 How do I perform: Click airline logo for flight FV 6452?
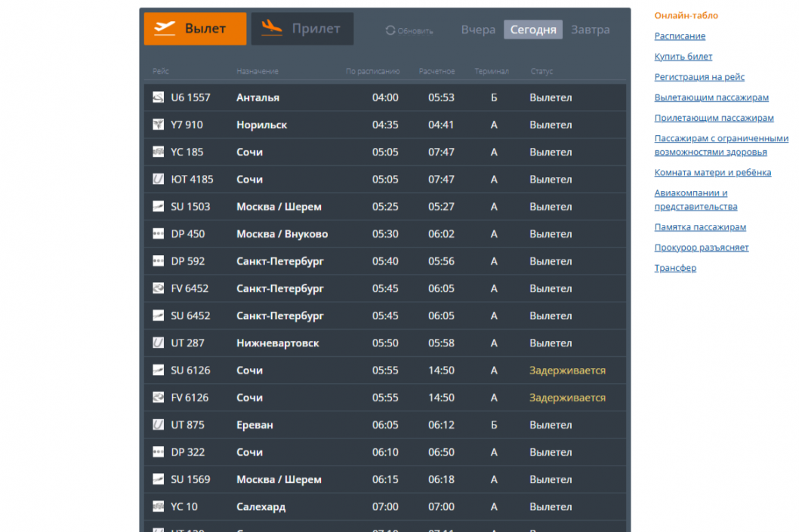tap(159, 288)
